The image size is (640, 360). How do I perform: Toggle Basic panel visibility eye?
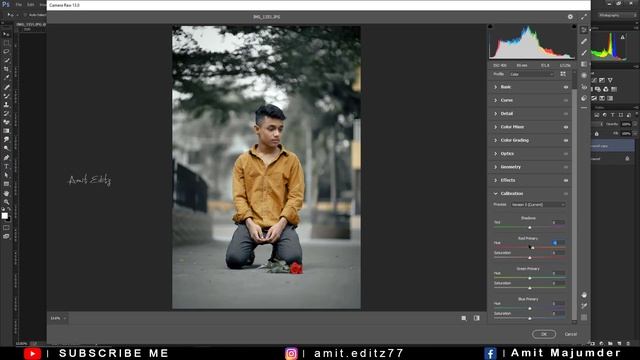pos(566,87)
